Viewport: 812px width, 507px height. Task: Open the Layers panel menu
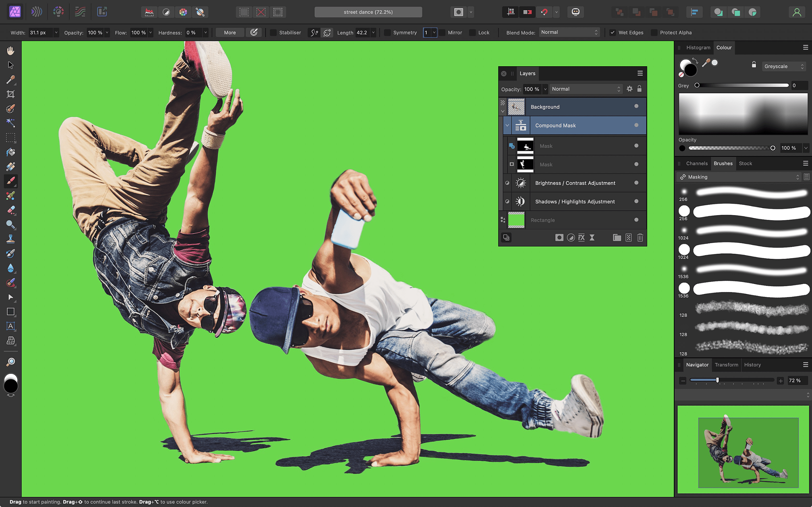(x=639, y=73)
